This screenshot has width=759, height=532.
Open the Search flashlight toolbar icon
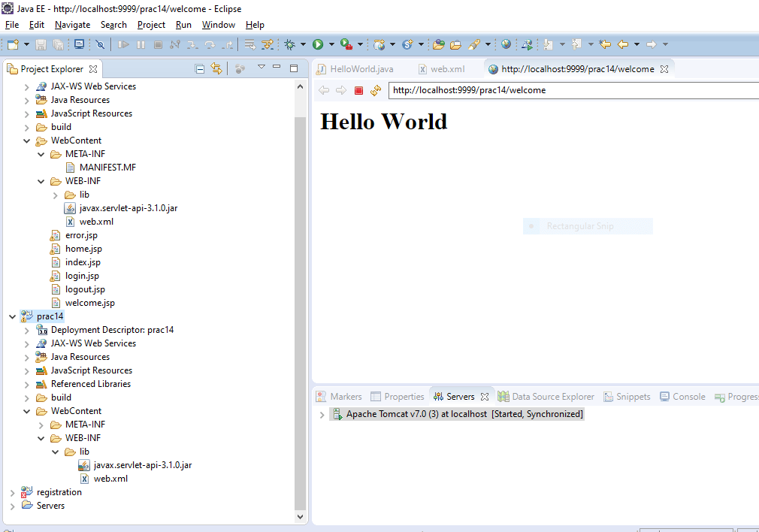click(473, 44)
